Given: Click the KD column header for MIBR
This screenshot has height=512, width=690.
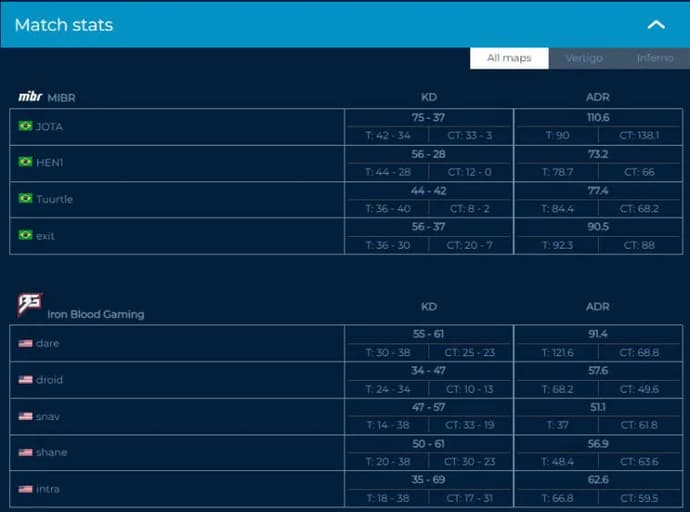Looking at the screenshot, I should (x=429, y=97).
